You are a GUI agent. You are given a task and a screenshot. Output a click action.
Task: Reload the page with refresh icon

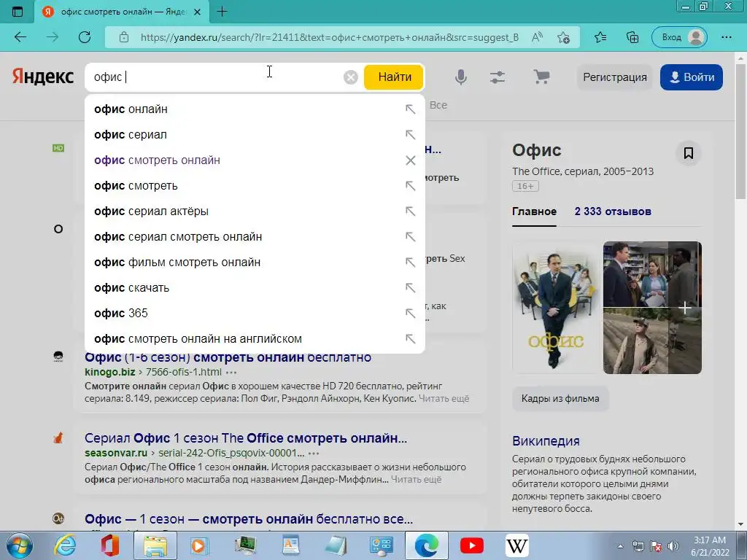tap(85, 37)
